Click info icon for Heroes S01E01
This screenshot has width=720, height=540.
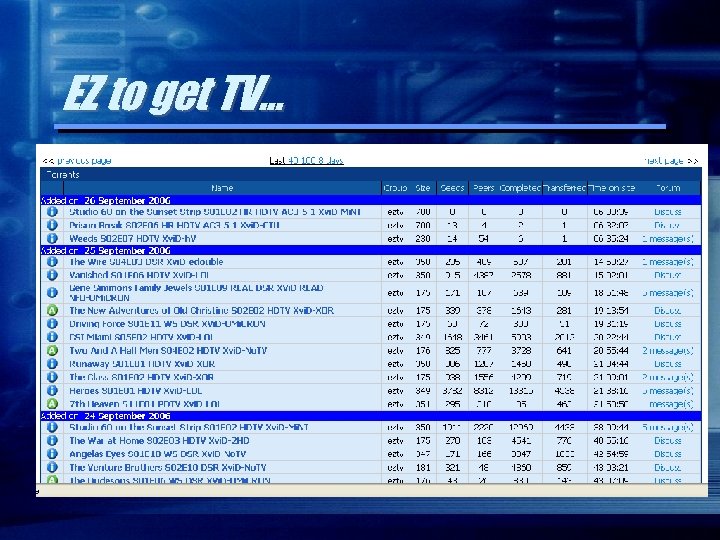[52, 390]
